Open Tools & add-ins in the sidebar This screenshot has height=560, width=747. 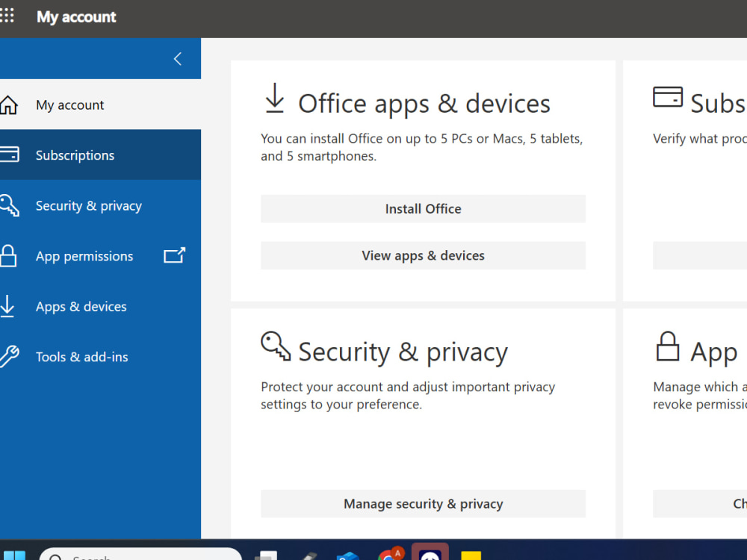coord(101,357)
